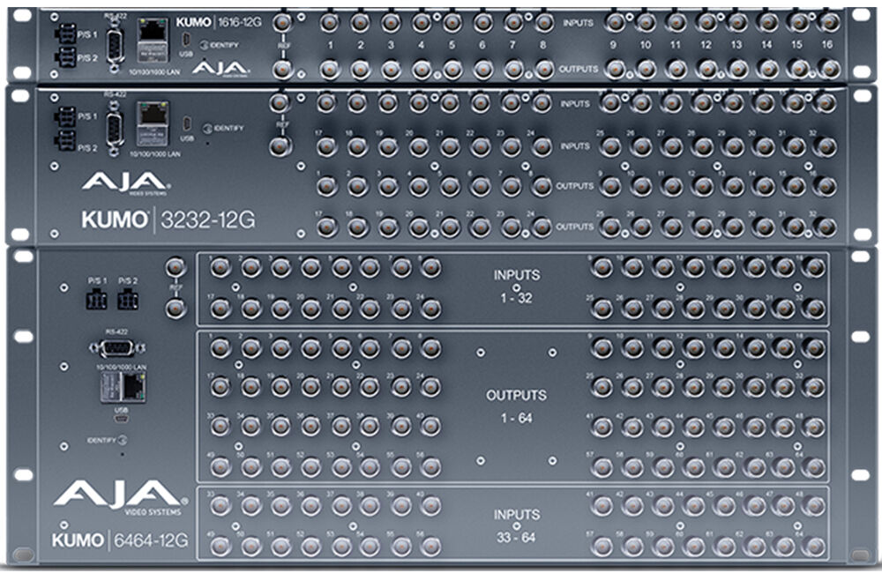
Task: Click input 33 BNC connector on 6464-12G
Action: pos(220,507)
